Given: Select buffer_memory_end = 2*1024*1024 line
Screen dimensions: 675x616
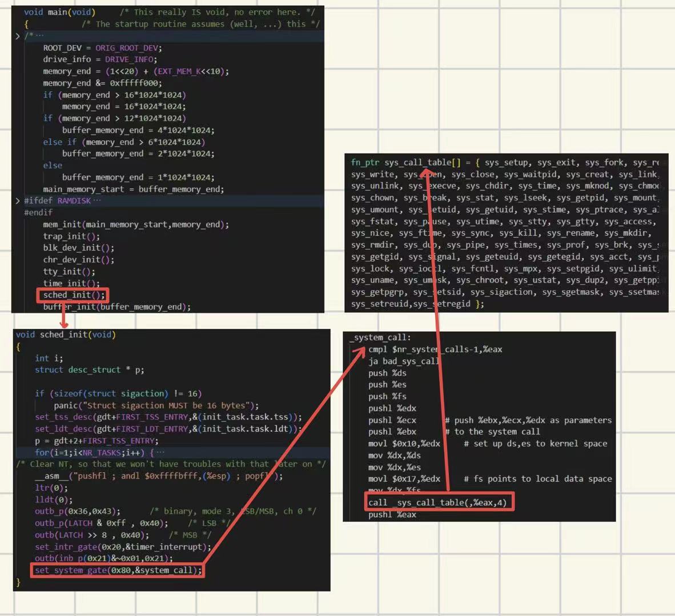Looking at the screenshot, I should pos(138,153).
